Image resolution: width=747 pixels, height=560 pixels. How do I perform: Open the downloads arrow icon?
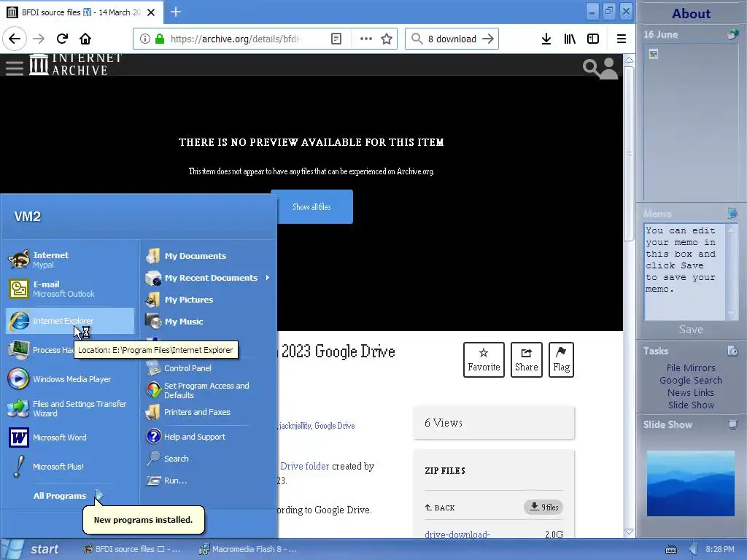[546, 39]
